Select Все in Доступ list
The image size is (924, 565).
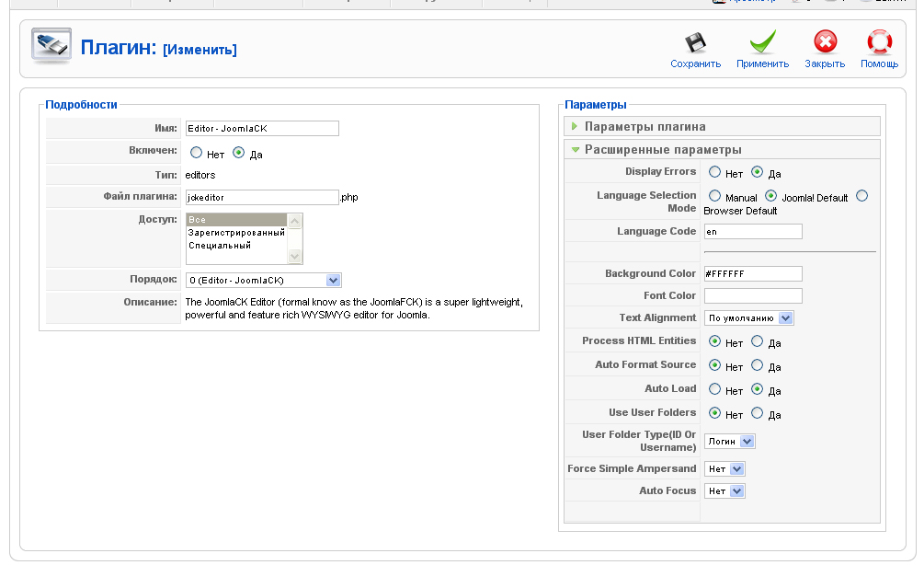point(236,219)
